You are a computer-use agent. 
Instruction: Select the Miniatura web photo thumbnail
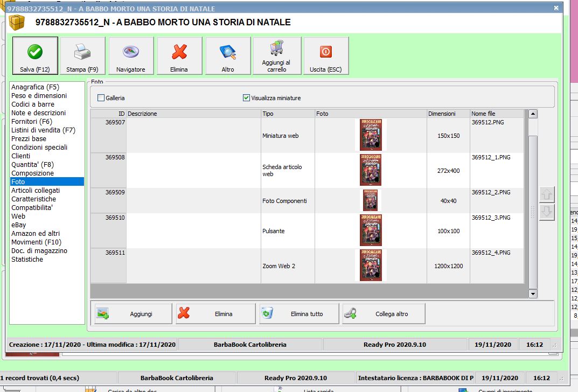(371, 135)
